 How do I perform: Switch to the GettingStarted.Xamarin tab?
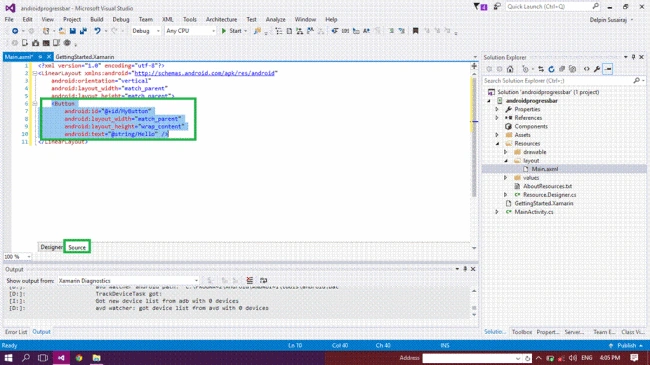[85, 57]
